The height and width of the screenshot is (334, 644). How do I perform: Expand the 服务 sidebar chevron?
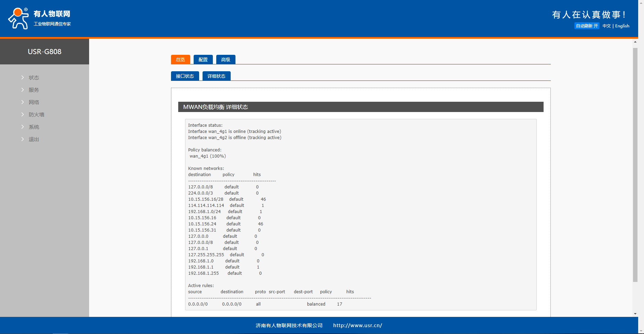coord(23,90)
